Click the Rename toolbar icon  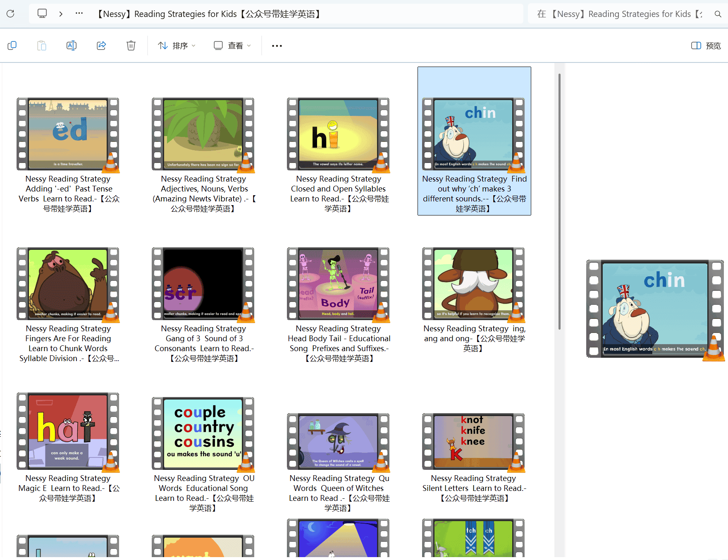(72, 45)
